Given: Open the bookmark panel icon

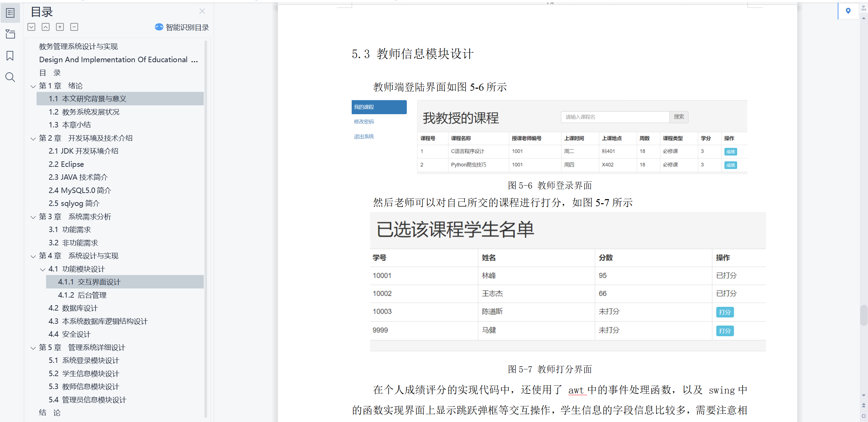Looking at the screenshot, I should click(10, 56).
